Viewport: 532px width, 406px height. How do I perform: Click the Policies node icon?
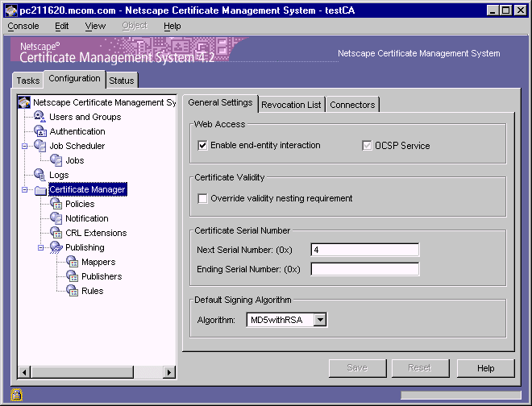coord(56,204)
